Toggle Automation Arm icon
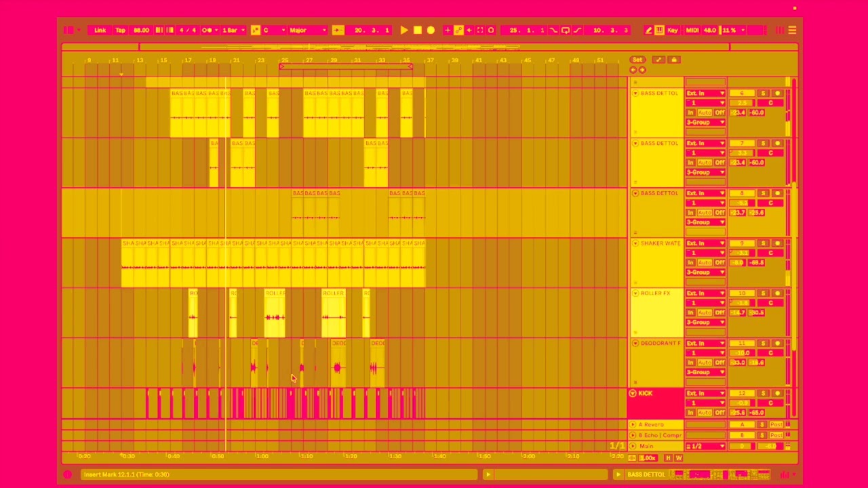Image resolution: width=868 pixels, height=488 pixels. 458,30
